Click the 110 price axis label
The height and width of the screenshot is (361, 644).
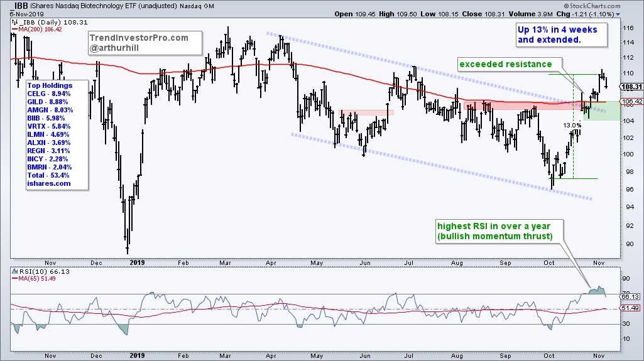[628, 73]
